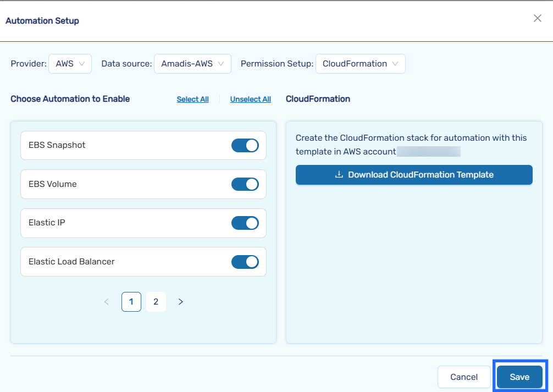
Task: Select page 1 in pagination
Action: click(131, 302)
